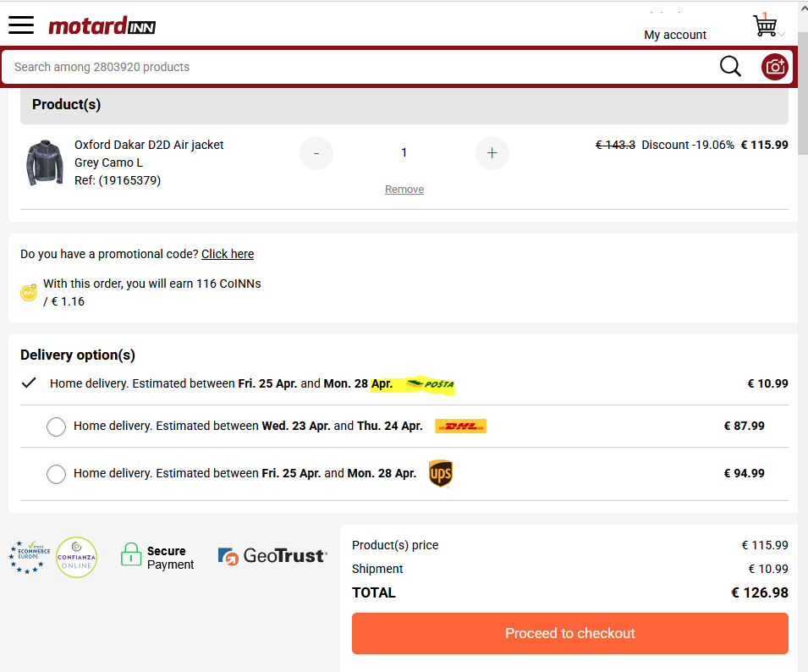Select the UPS delivery option
Viewport: 808px width, 672px height.
pyautogui.click(x=57, y=474)
